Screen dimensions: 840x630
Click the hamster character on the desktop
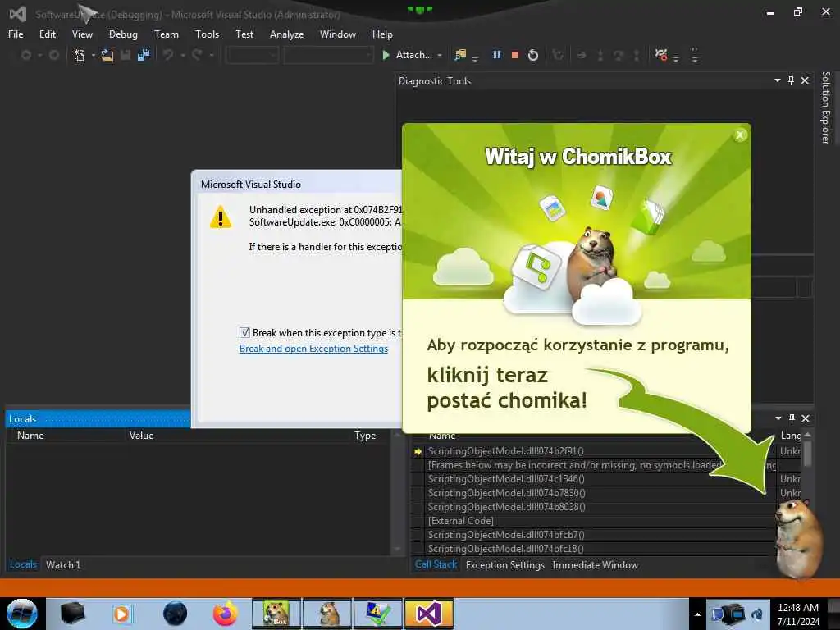pos(799,539)
